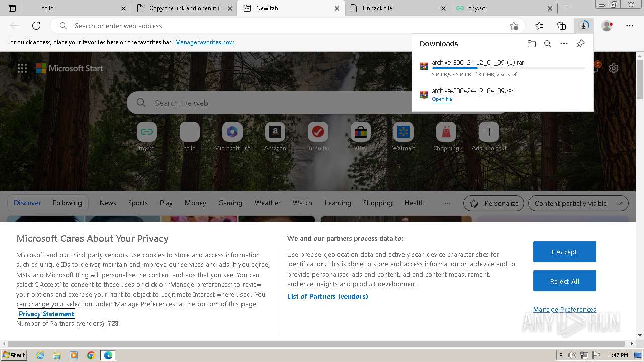Open the downloads folder icon
The image size is (644, 362).
(532, 44)
